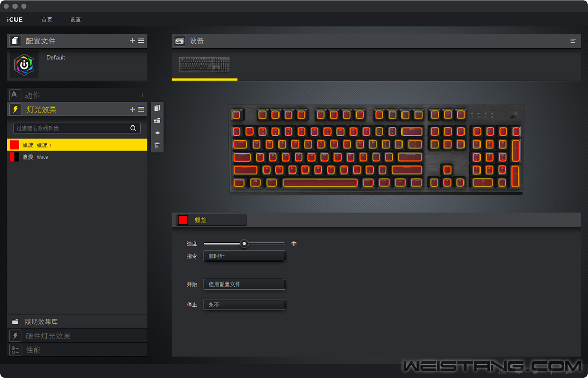The width and height of the screenshot is (588, 378).
Task: Click the 螺旋 effect type tab
Action: tap(211, 220)
